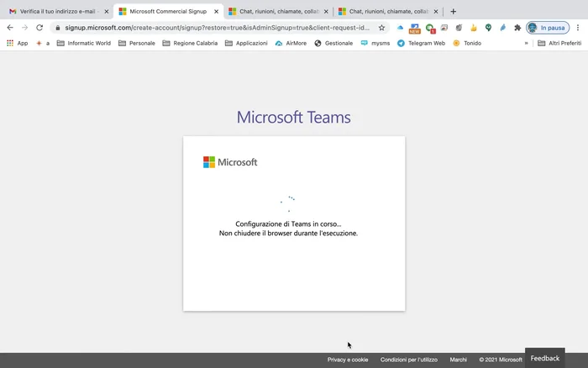Go back to previous page
The height and width of the screenshot is (368, 588).
(10, 28)
